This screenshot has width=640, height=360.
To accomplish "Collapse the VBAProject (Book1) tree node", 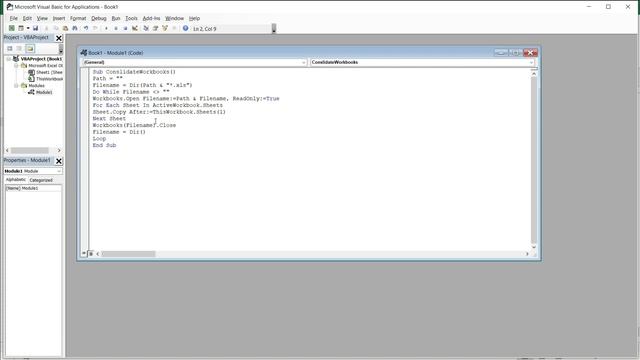I will pos(9,59).
